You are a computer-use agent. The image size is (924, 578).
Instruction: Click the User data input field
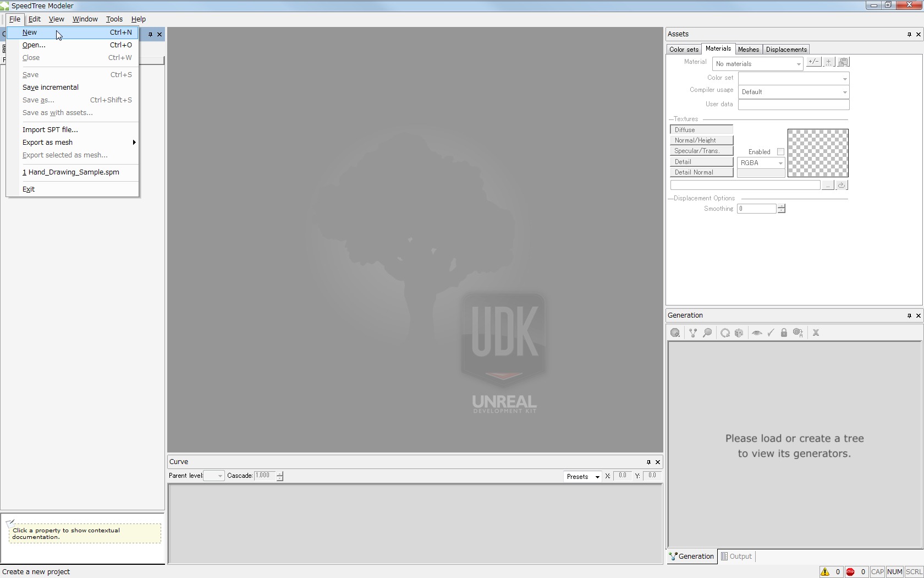tap(793, 105)
